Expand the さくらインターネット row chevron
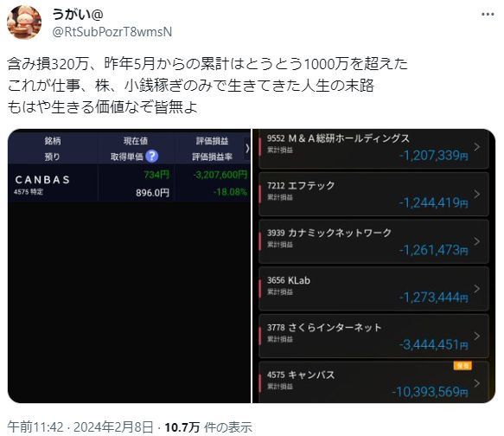504x436 pixels. [477, 336]
